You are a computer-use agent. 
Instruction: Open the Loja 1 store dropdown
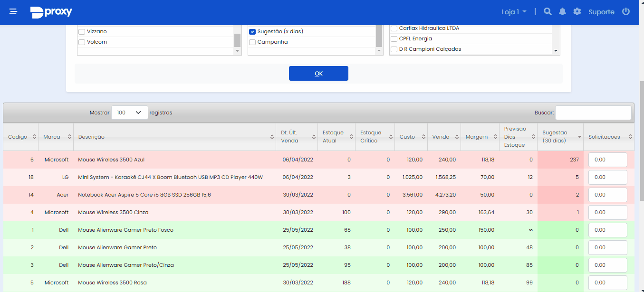(514, 12)
